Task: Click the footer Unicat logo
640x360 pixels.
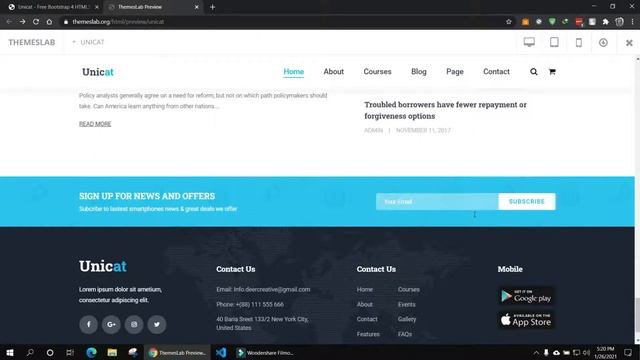Action: (x=103, y=266)
